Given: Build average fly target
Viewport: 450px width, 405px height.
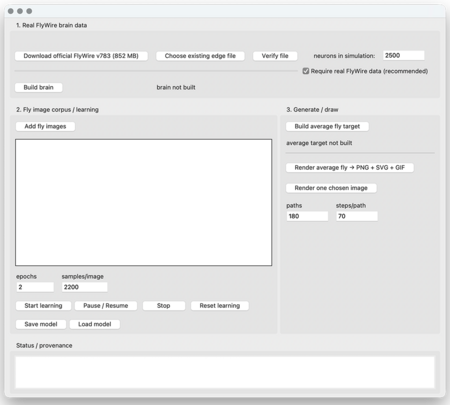Looking at the screenshot, I should [327, 126].
